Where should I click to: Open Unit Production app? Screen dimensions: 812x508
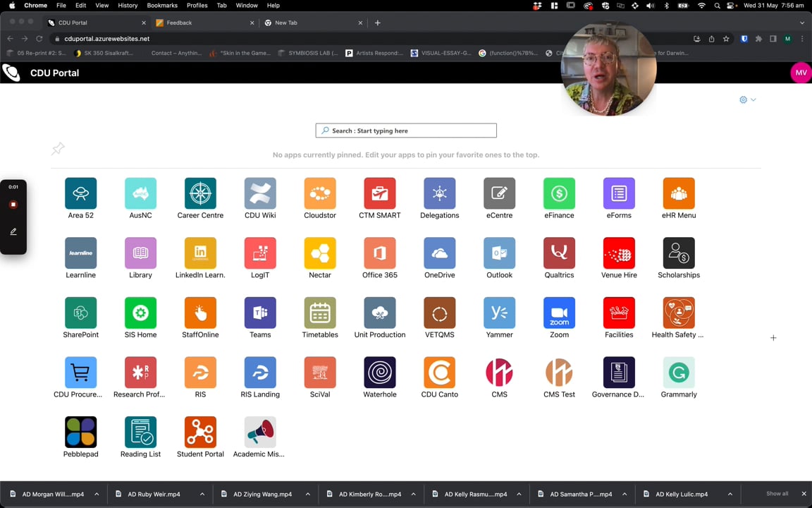(380, 313)
